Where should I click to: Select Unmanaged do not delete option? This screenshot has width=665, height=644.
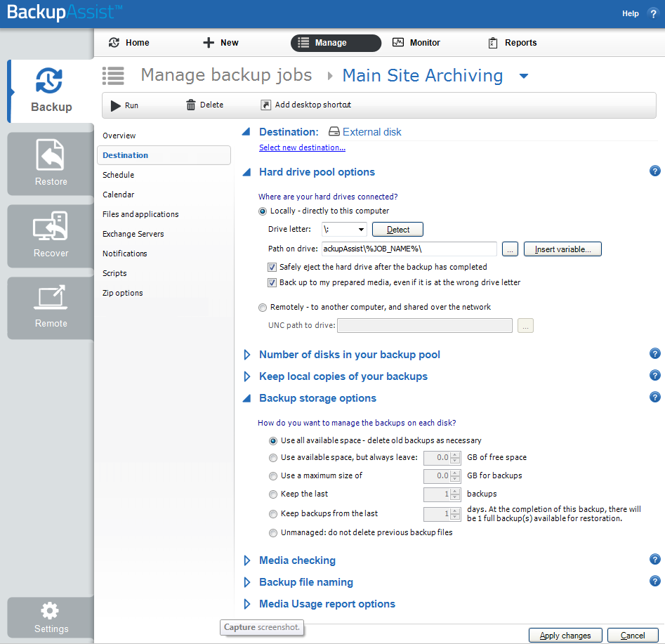[x=273, y=533]
